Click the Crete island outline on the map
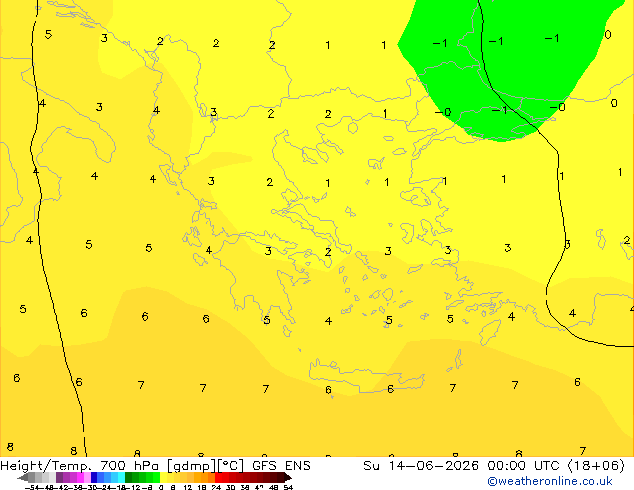 pyautogui.click(x=367, y=377)
